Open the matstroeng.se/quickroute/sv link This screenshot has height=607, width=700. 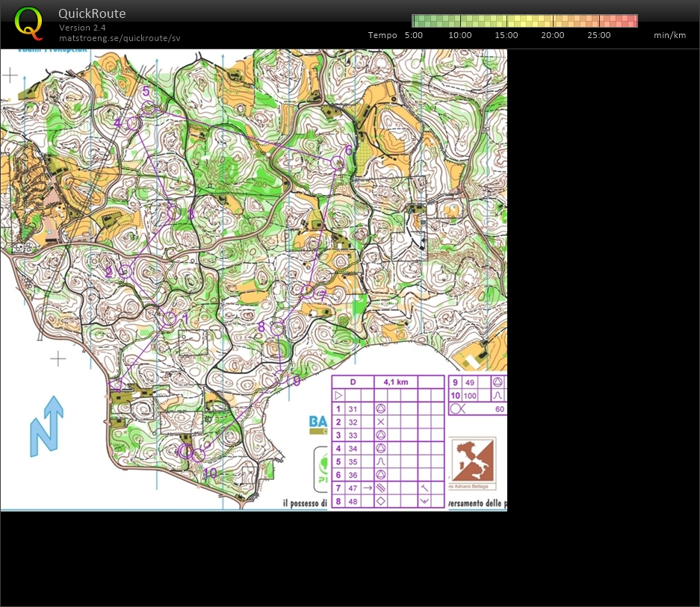coord(120,38)
